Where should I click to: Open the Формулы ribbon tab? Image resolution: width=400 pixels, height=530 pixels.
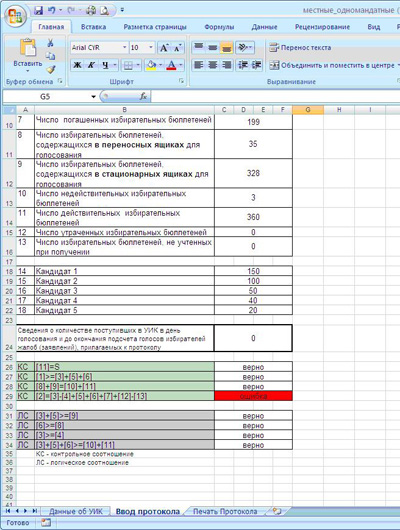pos(219,27)
